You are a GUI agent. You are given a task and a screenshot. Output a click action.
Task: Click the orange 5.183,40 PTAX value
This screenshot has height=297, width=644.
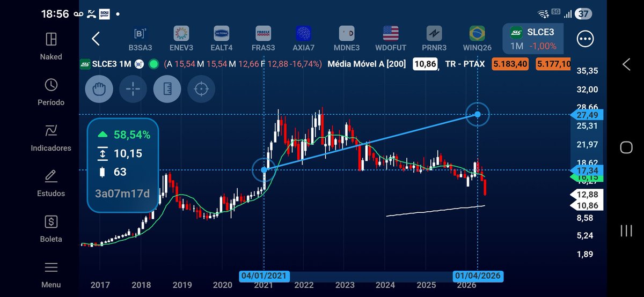pos(509,64)
